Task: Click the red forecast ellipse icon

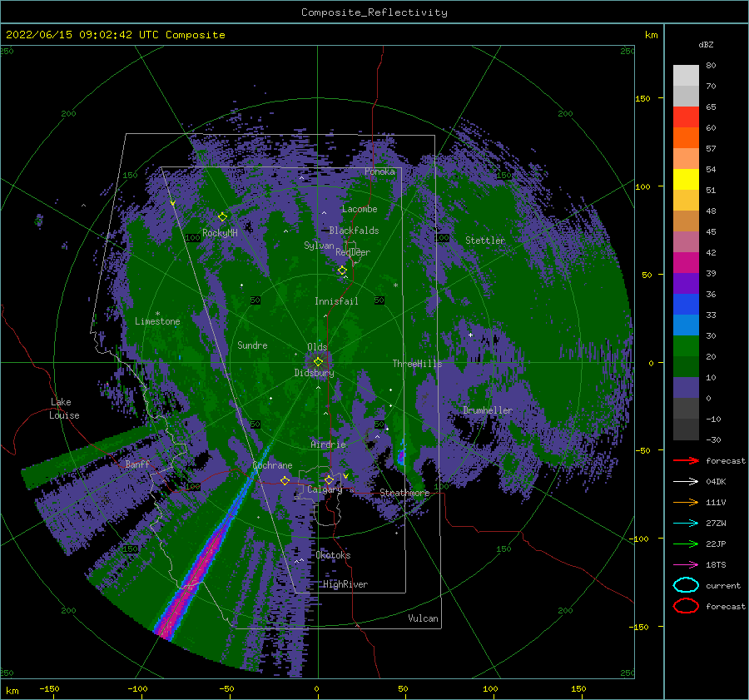Action: 686,606
